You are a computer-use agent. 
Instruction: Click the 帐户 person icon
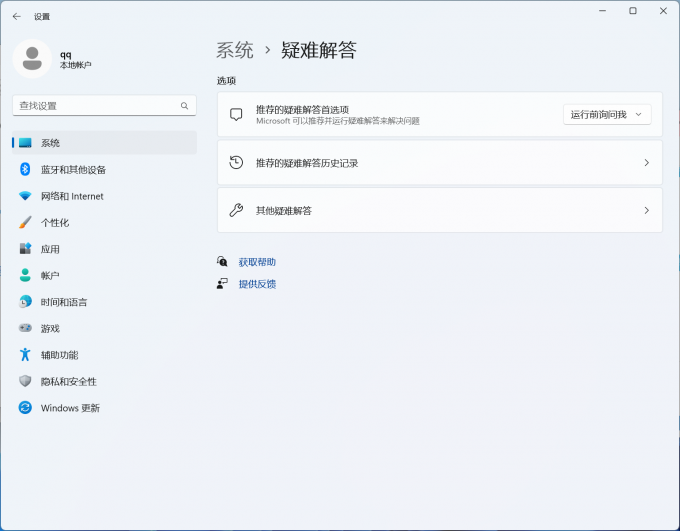(25, 275)
